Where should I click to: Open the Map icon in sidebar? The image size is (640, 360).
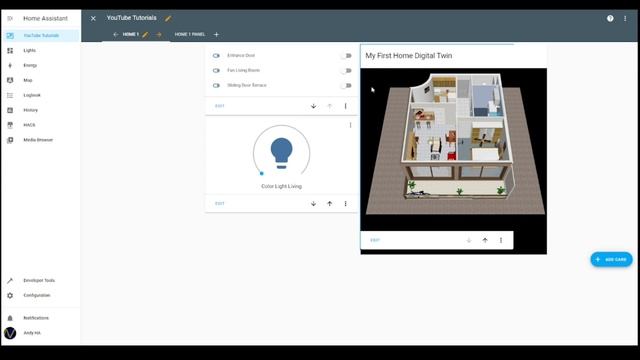point(10,80)
